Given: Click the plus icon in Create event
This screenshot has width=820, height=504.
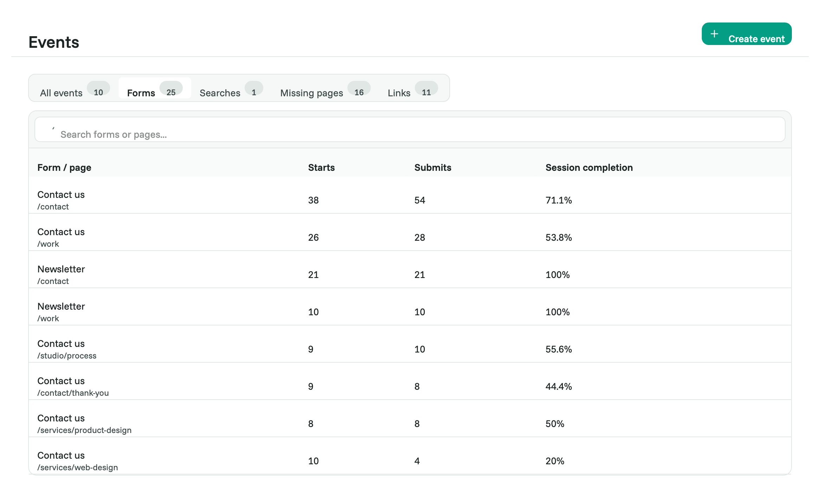Looking at the screenshot, I should point(714,34).
